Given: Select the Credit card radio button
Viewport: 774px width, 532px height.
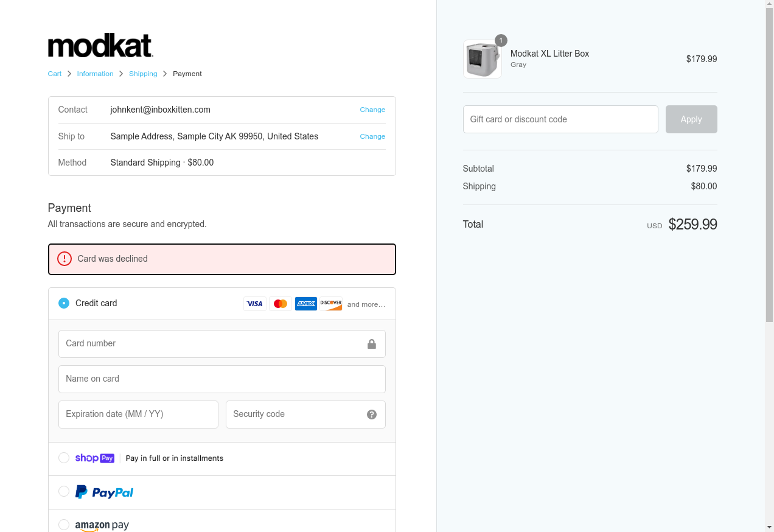Looking at the screenshot, I should coord(64,303).
